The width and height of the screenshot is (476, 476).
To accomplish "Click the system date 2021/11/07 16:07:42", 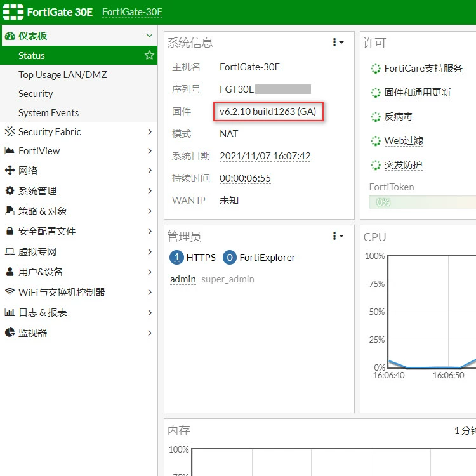I will coord(265,155).
